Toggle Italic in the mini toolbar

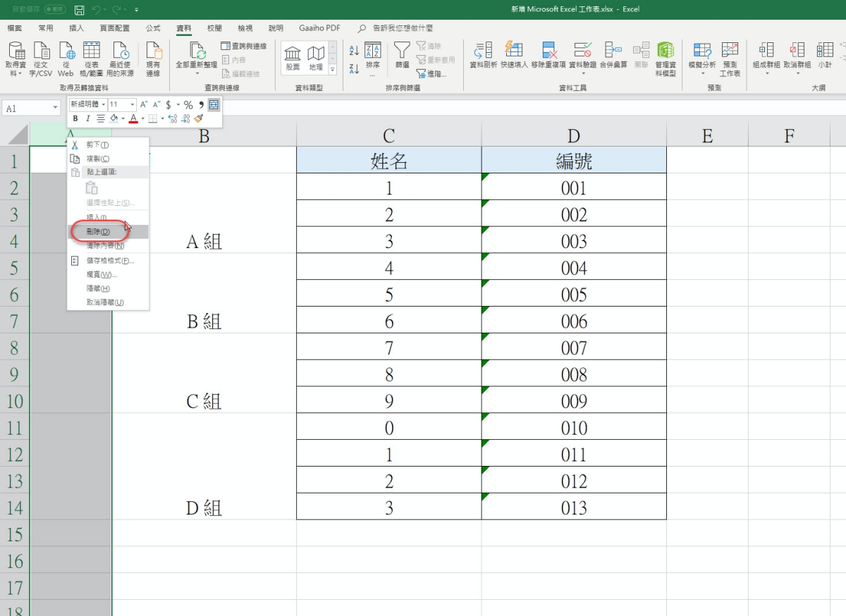pos(88,118)
